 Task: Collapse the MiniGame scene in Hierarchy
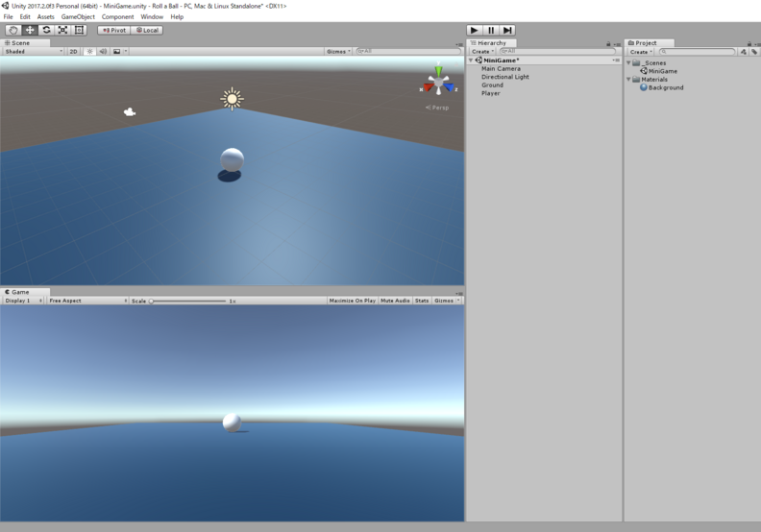[x=471, y=60]
